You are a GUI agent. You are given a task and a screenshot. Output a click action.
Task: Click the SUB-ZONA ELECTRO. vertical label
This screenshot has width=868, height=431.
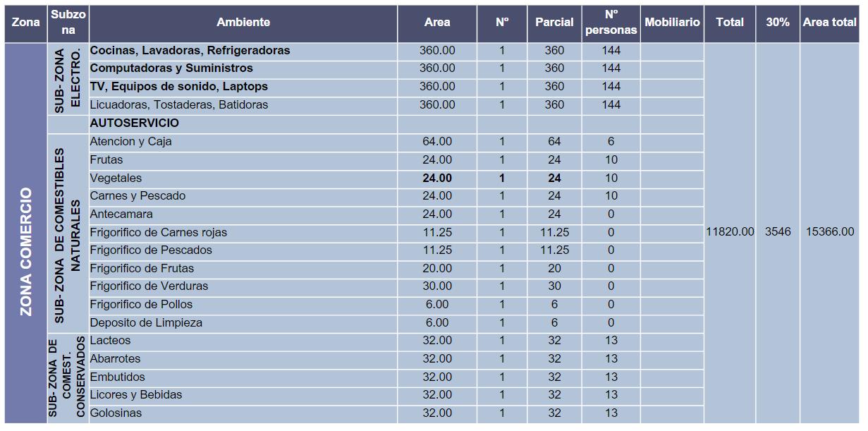pos(68,79)
